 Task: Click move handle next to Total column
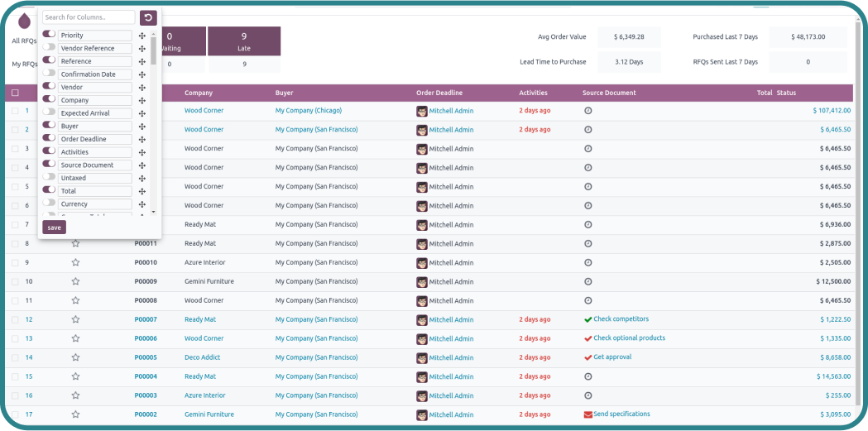(142, 191)
